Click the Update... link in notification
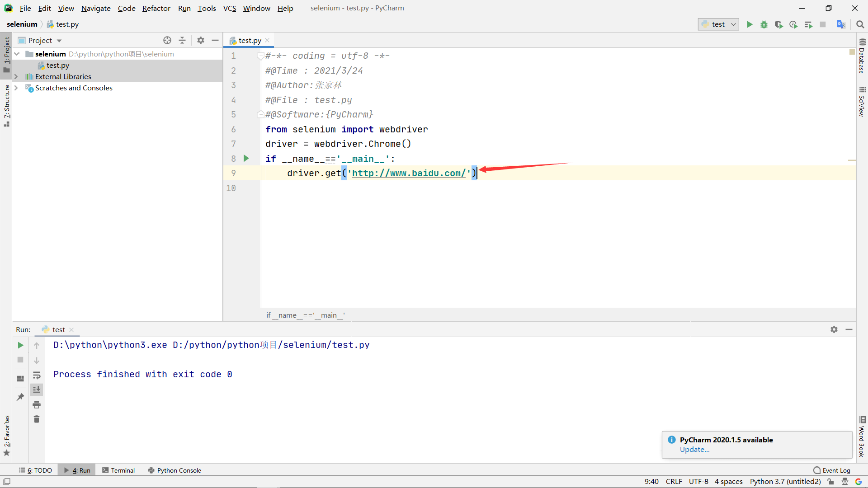The width and height of the screenshot is (868, 488). 694,449
